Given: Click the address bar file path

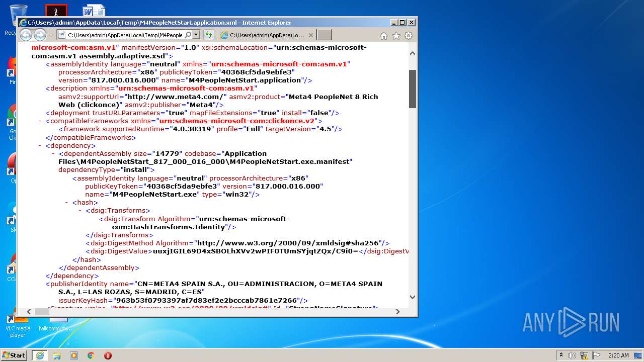Looking at the screenshot, I should [125, 35].
